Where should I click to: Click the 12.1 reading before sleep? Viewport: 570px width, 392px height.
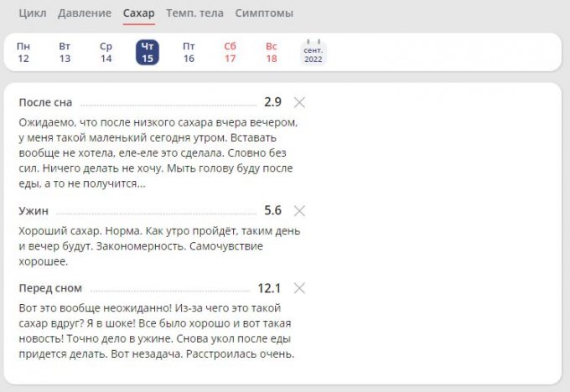tap(269, 288)
